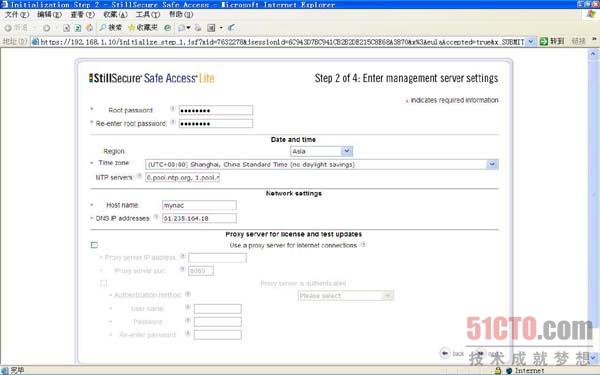600x375 pixels.
Task: Open Search (搜索) in the toolbar
Action: click(111, 28)
